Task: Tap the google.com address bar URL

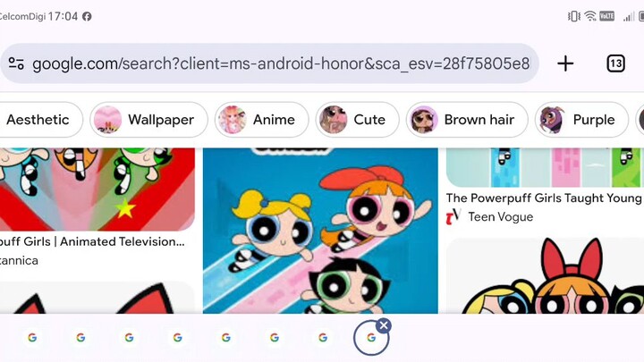Action: [x=281, y=63]
